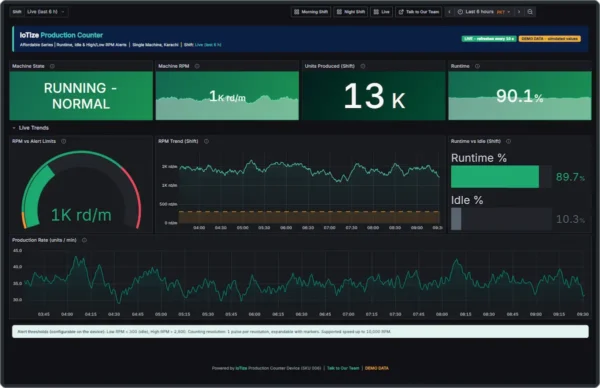The height and width of the screenshot is (388, 600).
Task: Click the info icon beside Units Produced (Shift)
Action: [x=363, y=66]
